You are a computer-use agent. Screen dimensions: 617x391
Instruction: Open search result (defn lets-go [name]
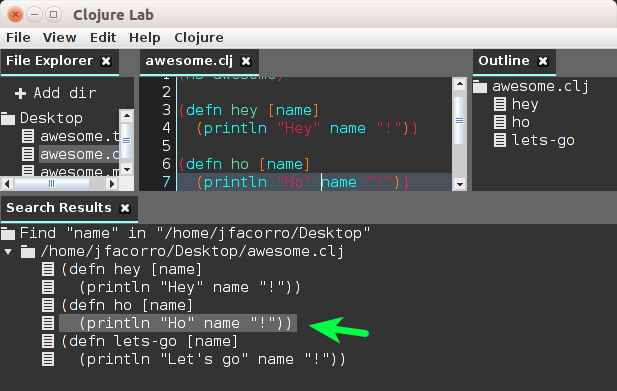click(x=150, y=341)
